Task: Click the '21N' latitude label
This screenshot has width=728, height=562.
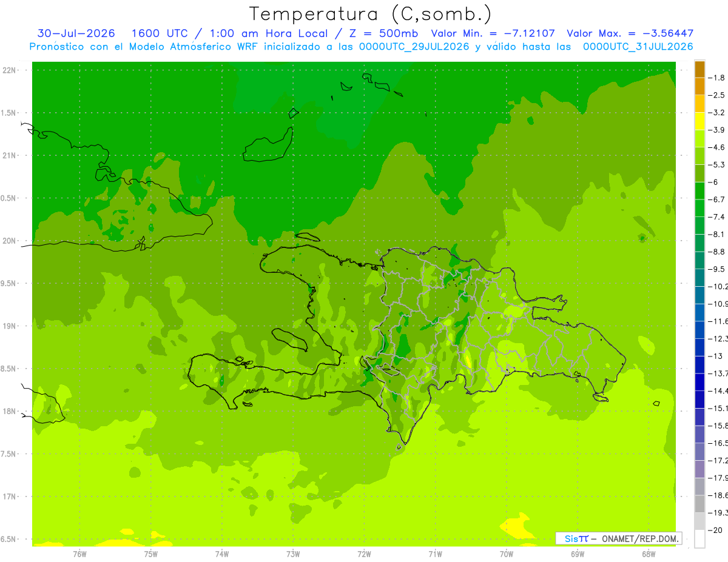Action: [x=10, y=156]
